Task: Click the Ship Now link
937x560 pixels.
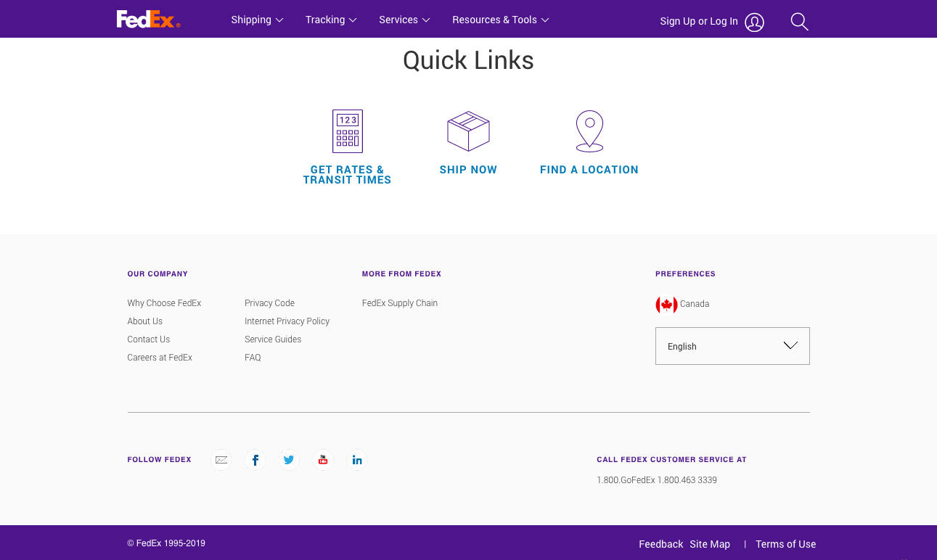Action: (468, 170)
